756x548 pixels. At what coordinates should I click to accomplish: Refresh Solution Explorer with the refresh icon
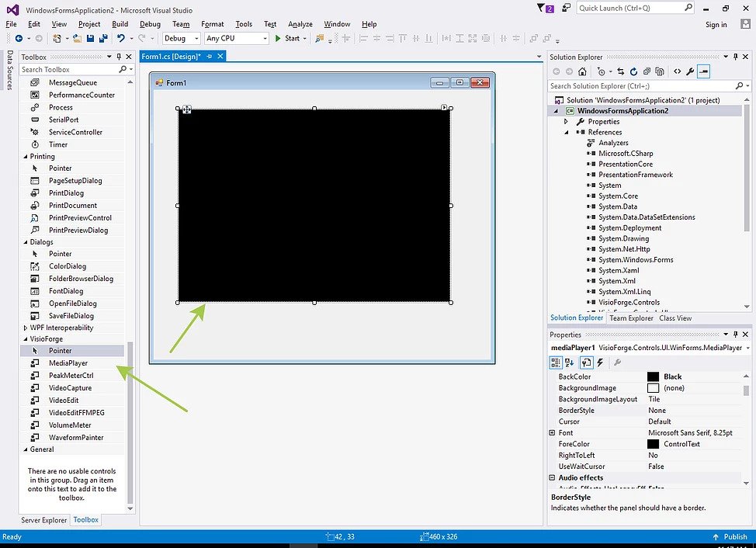pyautogui.click(x=633, y=71)
